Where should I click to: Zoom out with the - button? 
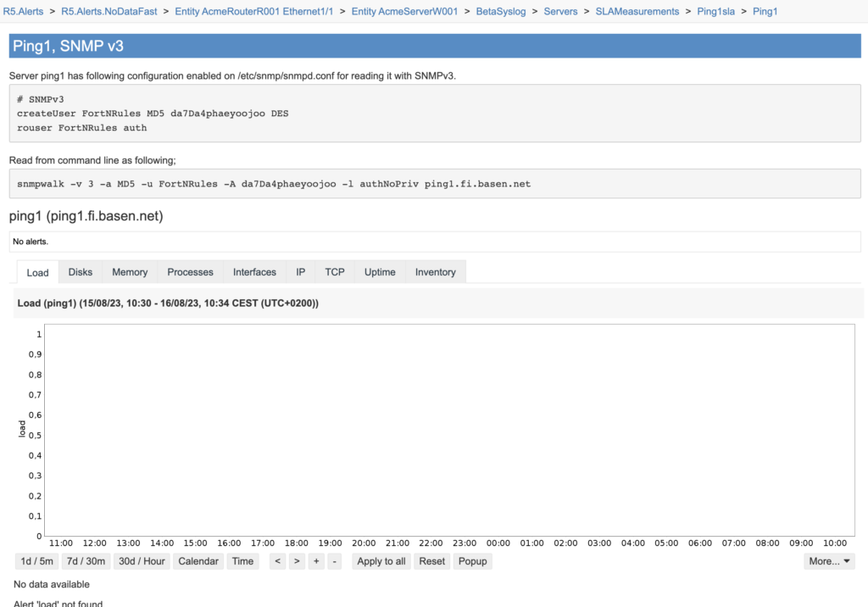click(x=334, y=561)
